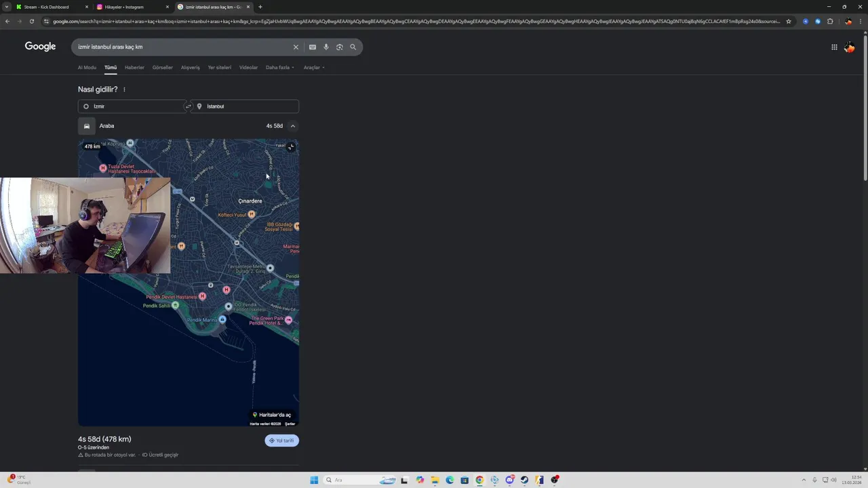Open the Chrome extensions puzzle menu

point(830,21)
